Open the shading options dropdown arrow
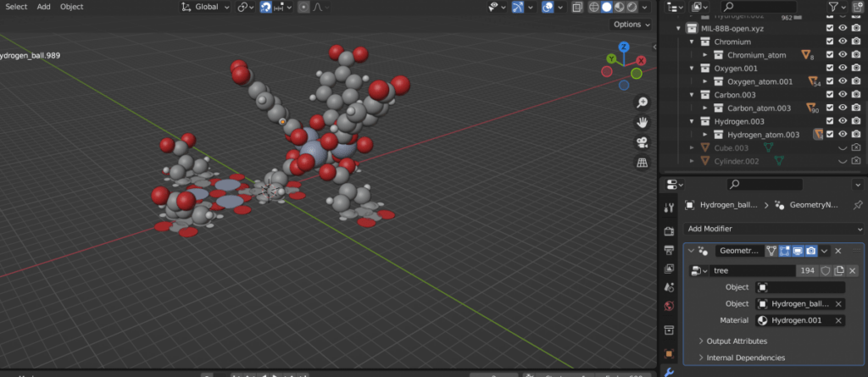 click(x=645, y=7)
